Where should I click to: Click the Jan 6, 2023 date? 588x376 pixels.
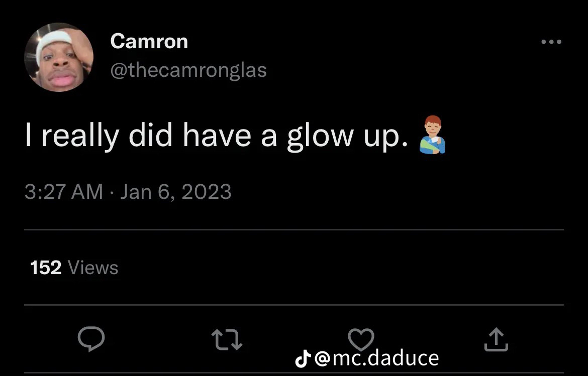point(176,192)
